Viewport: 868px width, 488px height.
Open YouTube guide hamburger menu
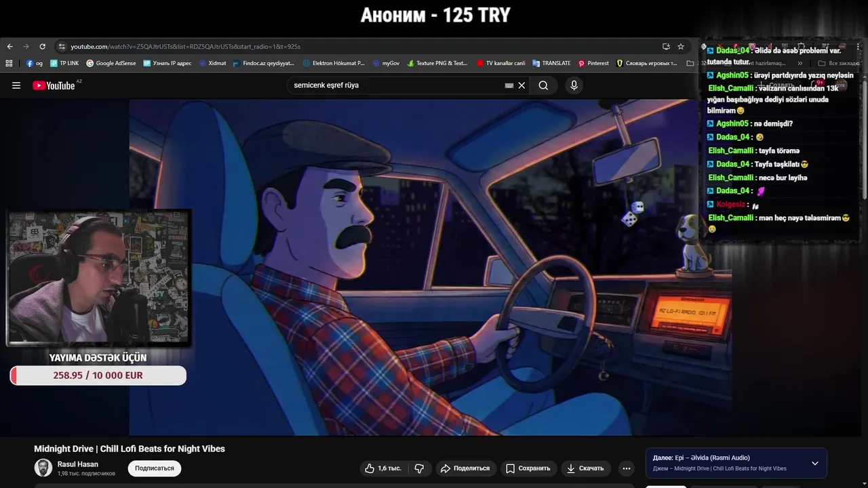pos(16,85)
